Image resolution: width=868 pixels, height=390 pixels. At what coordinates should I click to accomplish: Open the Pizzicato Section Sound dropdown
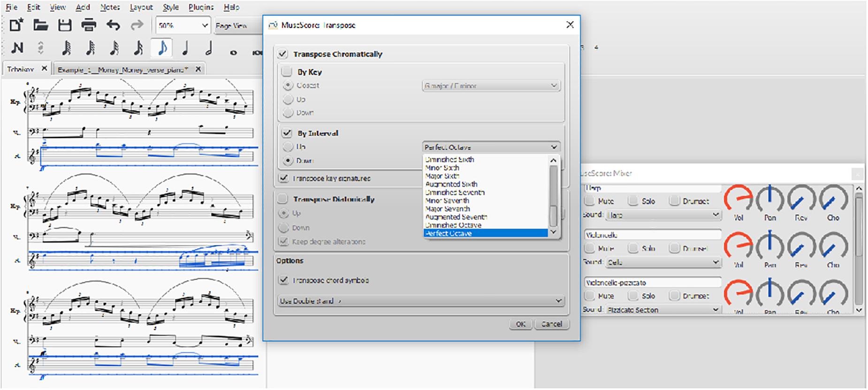pyautogui.click(x=663, y=310)
